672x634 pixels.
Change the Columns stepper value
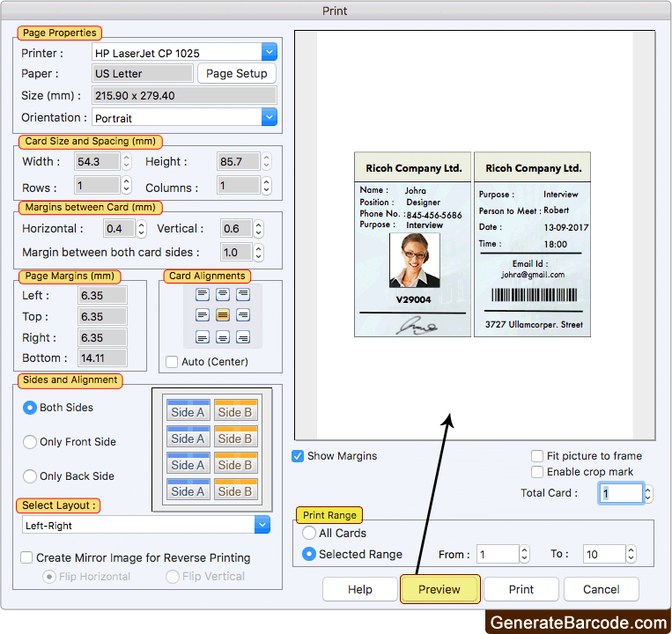point(267,186)
